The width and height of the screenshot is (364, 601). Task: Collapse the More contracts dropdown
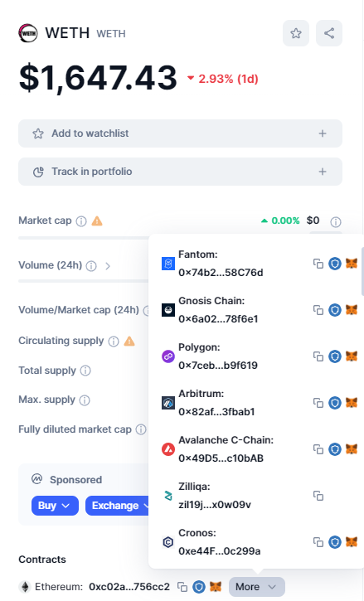(x=256, y=587)
